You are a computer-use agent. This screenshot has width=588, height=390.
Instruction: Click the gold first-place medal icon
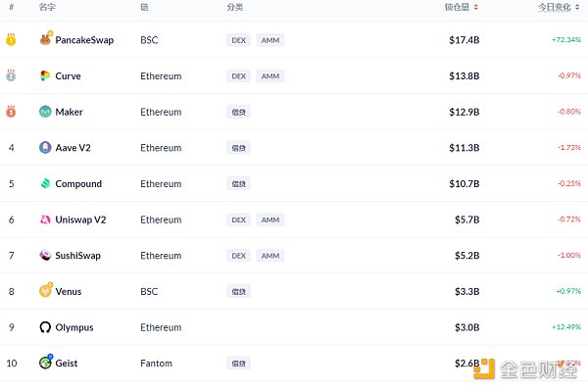11,39
